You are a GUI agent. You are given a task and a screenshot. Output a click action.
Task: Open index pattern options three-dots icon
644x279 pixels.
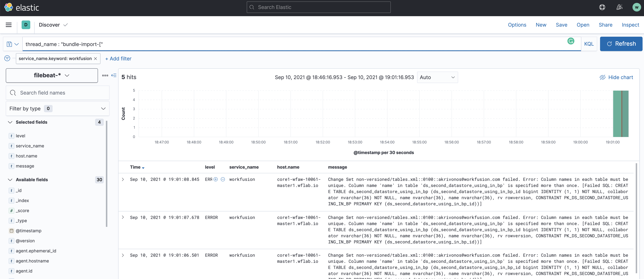pos(105,75)
